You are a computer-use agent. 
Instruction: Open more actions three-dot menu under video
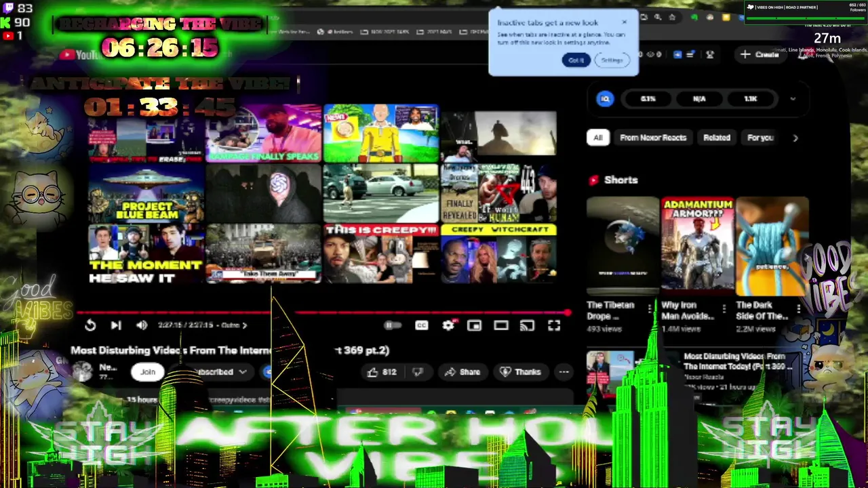coord(564,371)
